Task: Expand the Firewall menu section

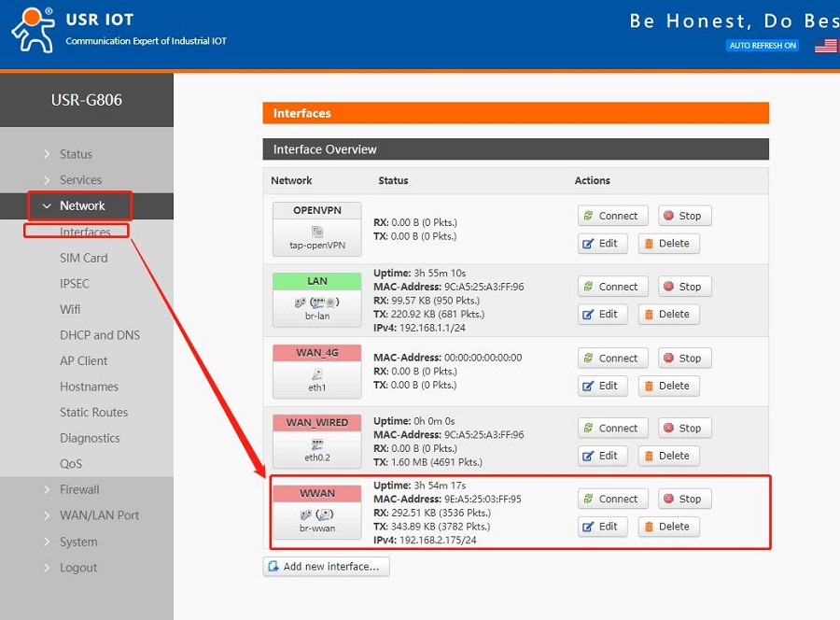Action: click(79, 490)
